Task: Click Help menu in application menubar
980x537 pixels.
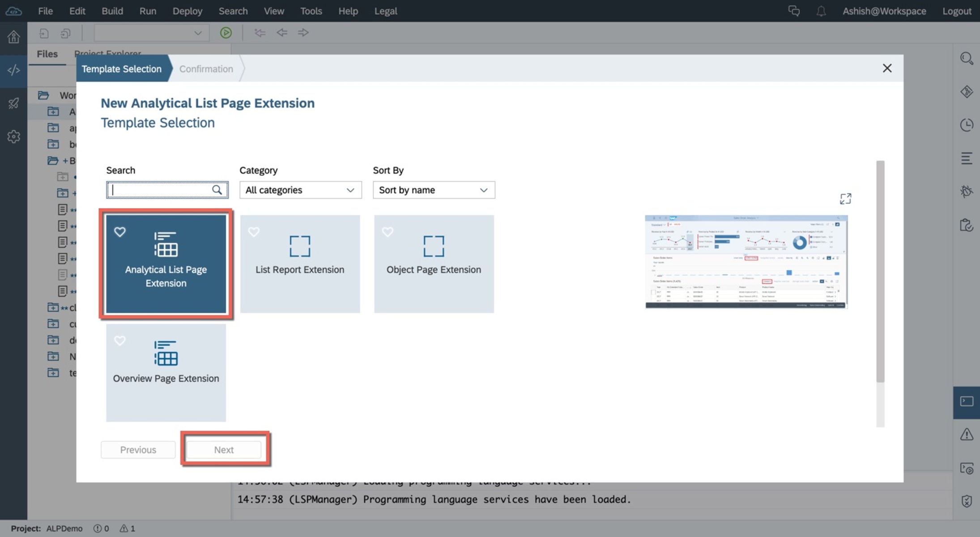Action: coord(347,11)
